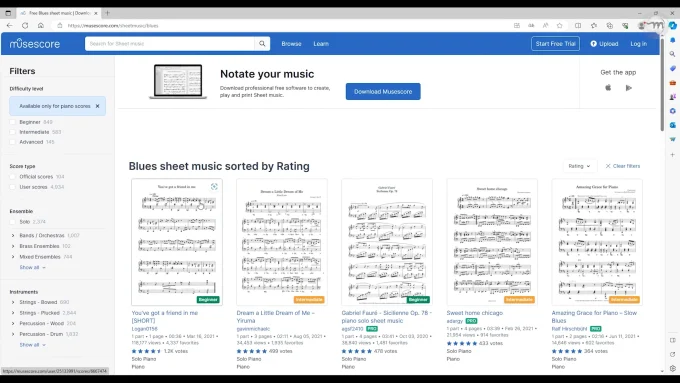Click the Search for Sheet music field

tap(170, 43)
